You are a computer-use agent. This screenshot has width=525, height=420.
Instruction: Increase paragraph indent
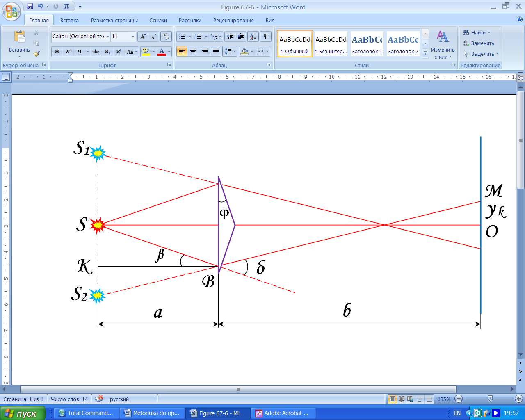[x=241, y=37]
